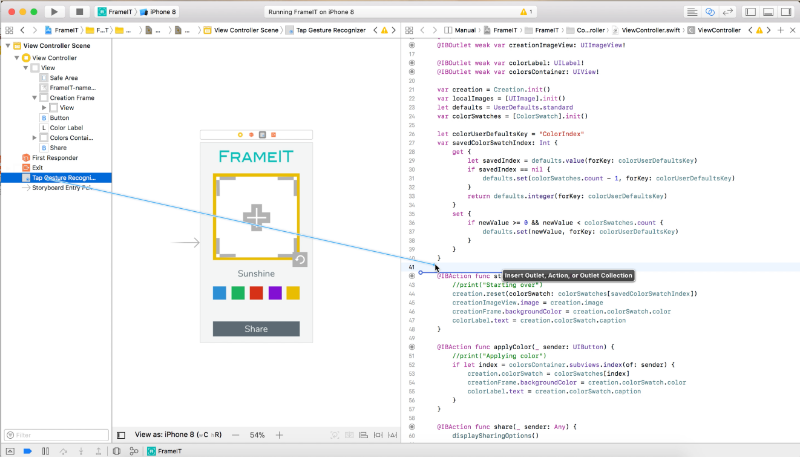
Task: Switch to the Standard editor
Action: 692,12
